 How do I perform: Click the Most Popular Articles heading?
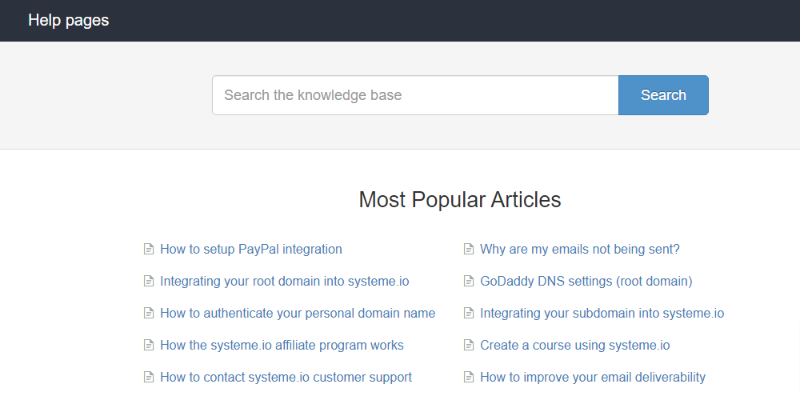click(460, 199)
